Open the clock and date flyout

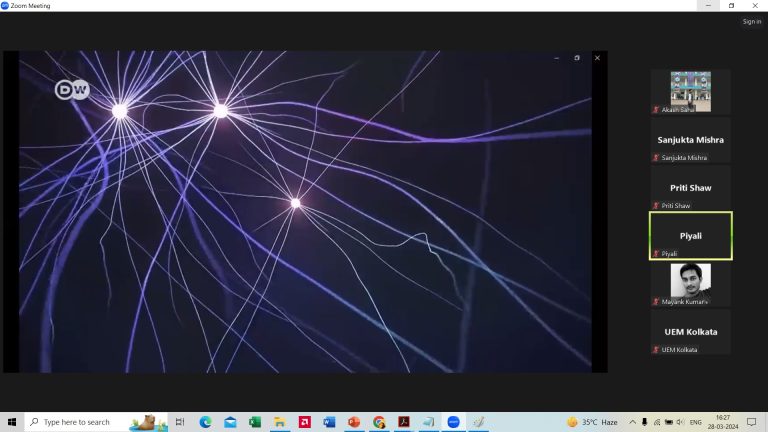(723, 422)
